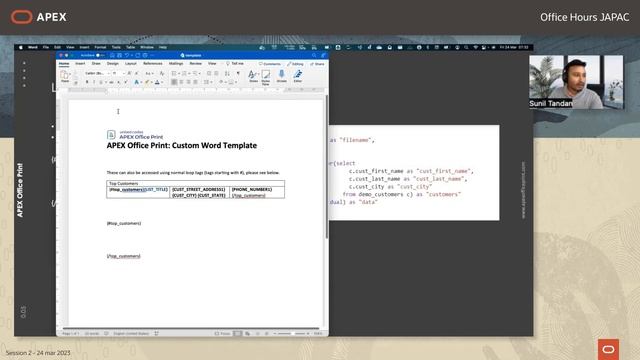Click the search magnifier in Word title bar
Image resolution: width=640 pixels, height=360 pixels.
click(314, 55)
